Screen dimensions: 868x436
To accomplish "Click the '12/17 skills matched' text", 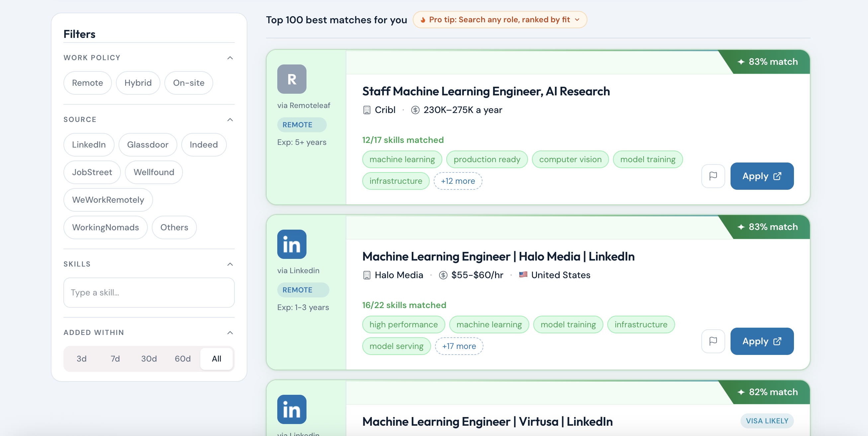I will 403,140.
